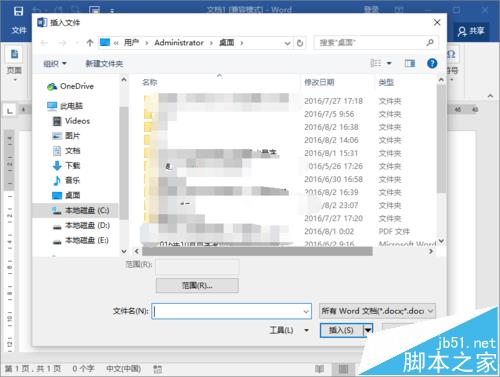Image resolution: width=500 pixels, height=377 pixels.
Task: Click the 新建文件夹 button
Action: coord(104,64)
